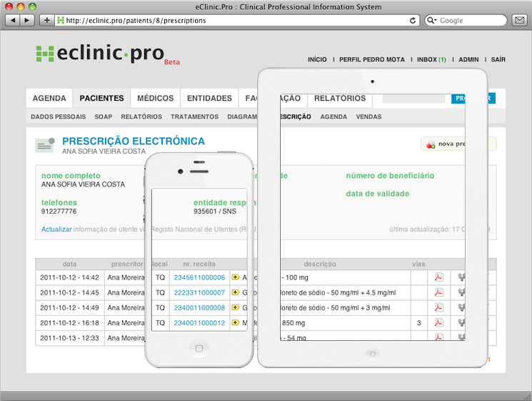
Task: Open Google search magnifier dropdown
Action: [431, 21]
